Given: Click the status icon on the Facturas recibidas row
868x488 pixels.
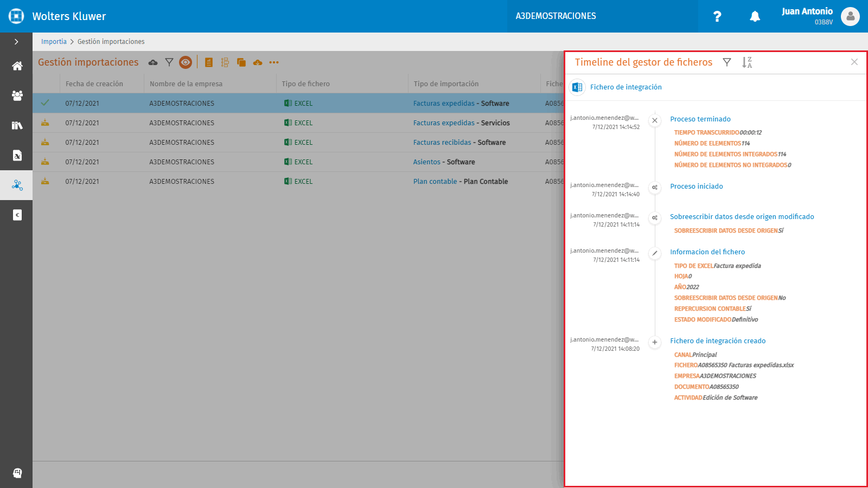Looking at the screenshot, I should click(45, 142).
